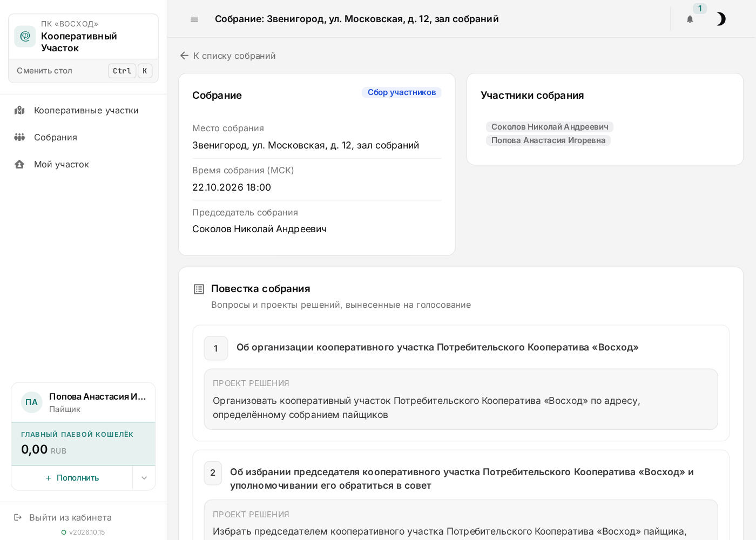Click the plus icon beside Пополнить
756x540 pixels.
48,478
